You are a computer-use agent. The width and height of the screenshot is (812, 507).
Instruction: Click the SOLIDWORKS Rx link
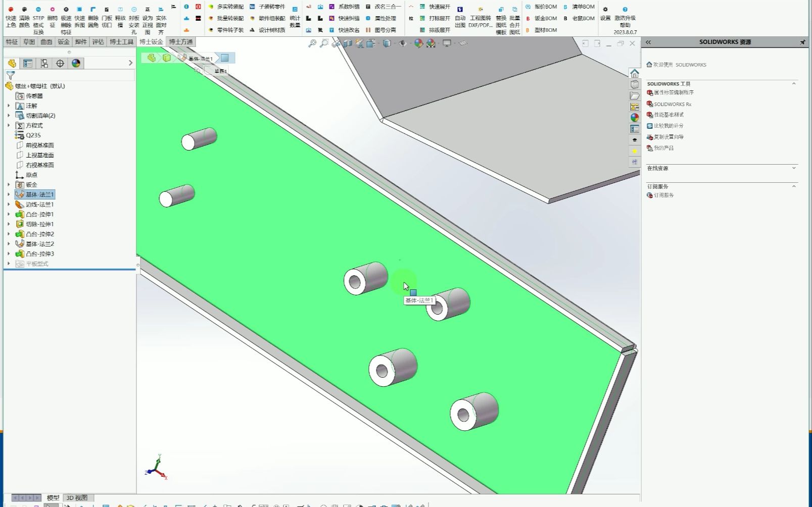672,104
